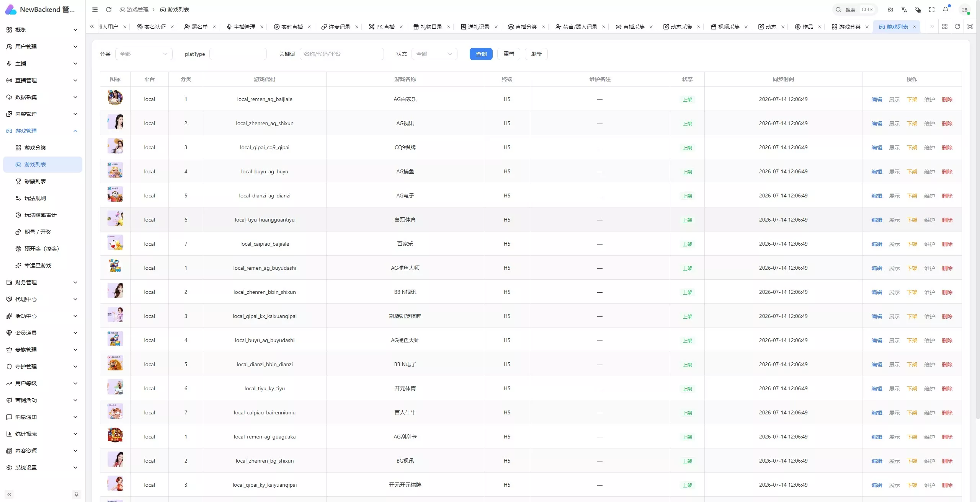Image resolution: width=980 pixels, height=502 pixels.
Task: Open 玩法赔率审计 in the sidebar
Action: click(x=42, y=215)
